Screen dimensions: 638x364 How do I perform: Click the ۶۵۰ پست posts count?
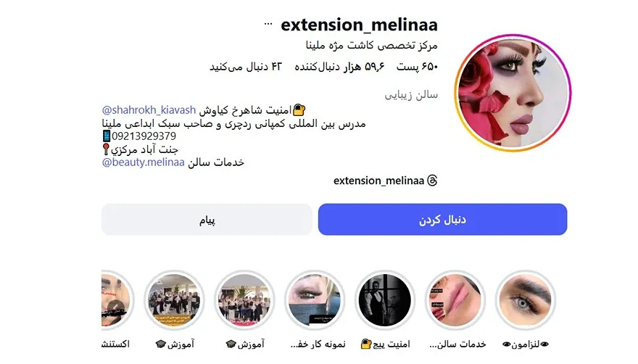[x=417, y=67]
